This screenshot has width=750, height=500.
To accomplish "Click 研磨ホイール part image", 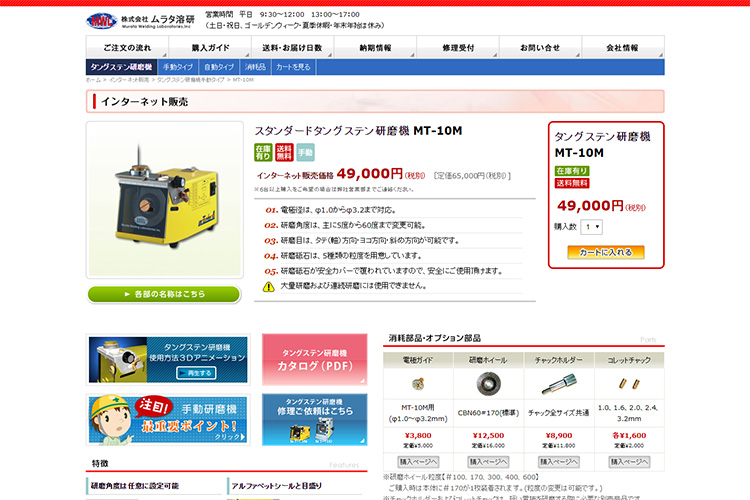I will [488, 384].
